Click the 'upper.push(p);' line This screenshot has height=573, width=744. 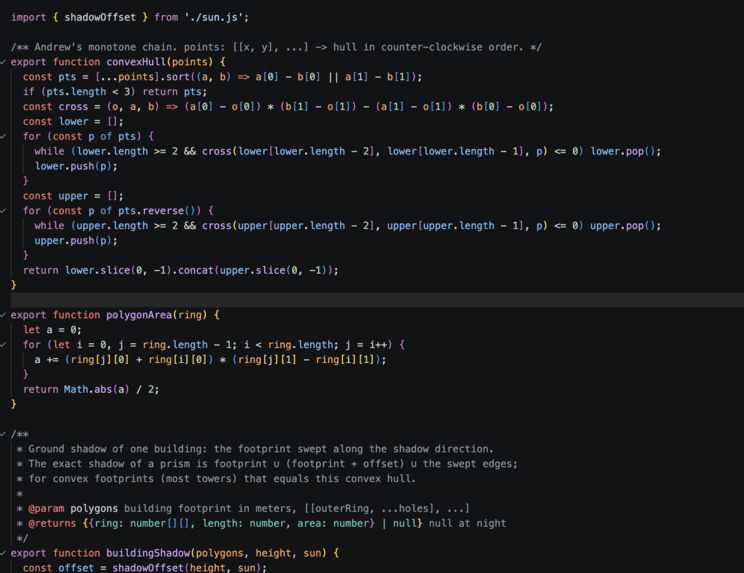76,240
